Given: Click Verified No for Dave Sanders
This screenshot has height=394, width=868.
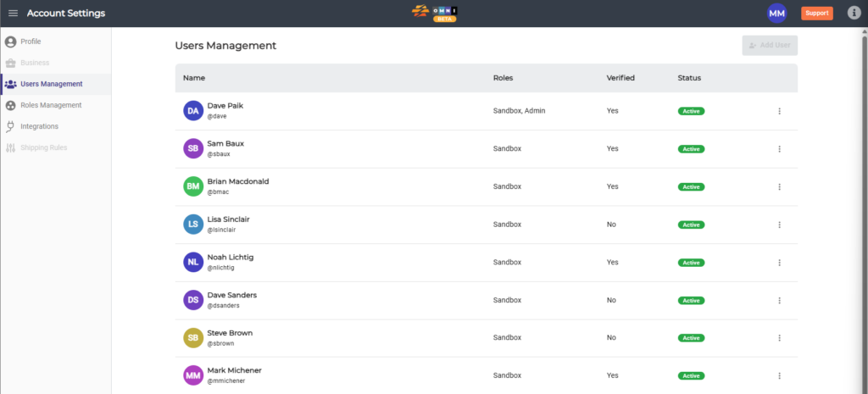Looking at the screenshot, I should coord(611,300).
